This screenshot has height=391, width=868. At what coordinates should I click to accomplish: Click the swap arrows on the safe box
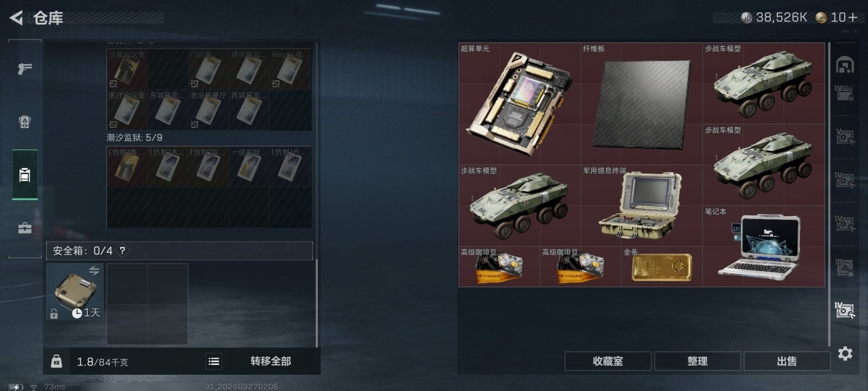click(94, 270)
